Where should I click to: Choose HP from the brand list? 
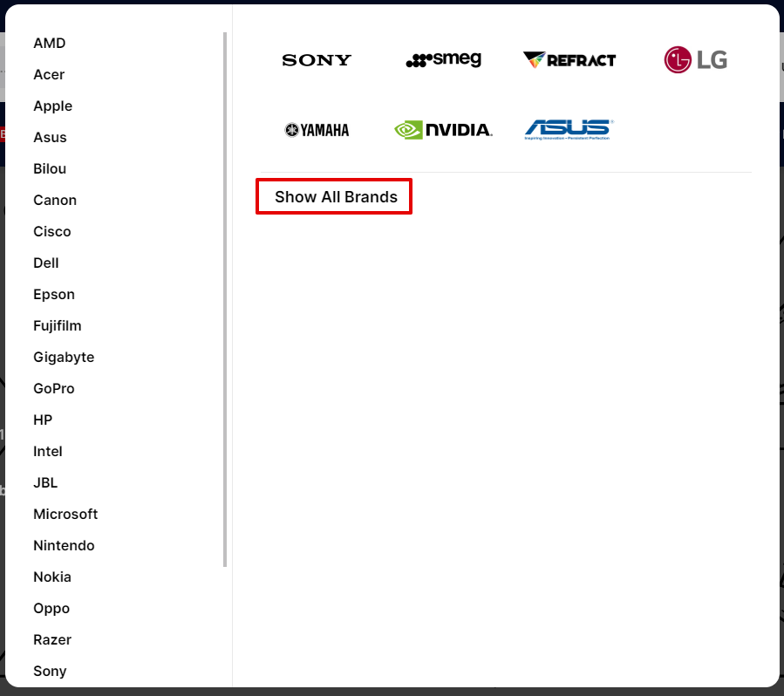pos(43,420)
